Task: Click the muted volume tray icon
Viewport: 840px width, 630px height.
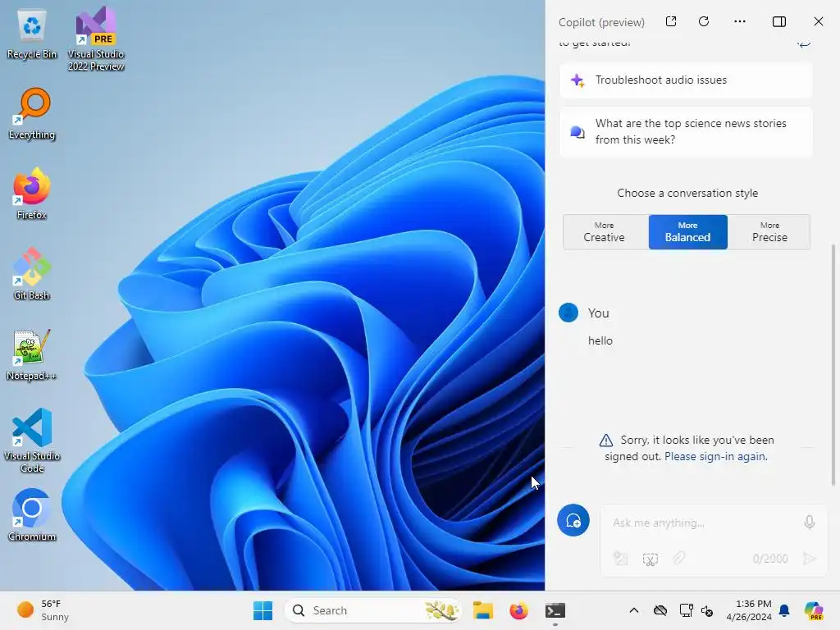Action: click(x=707, y=610)
